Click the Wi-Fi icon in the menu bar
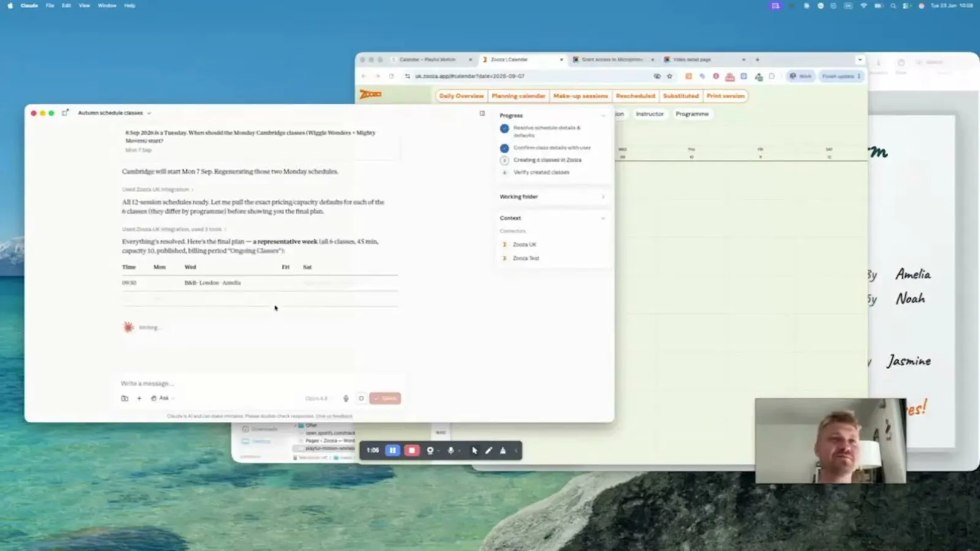The height and width of the screenshot is (551, 980). point(864,6)
